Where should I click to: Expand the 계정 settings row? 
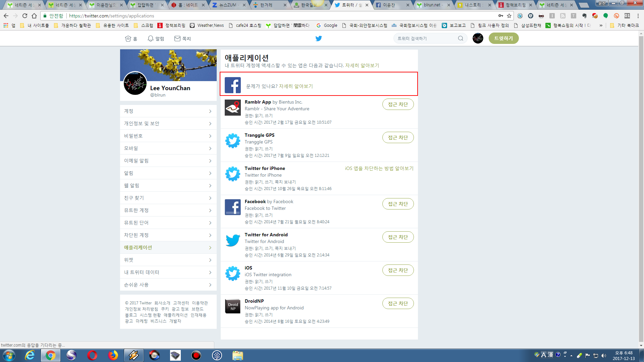[168, 111]
